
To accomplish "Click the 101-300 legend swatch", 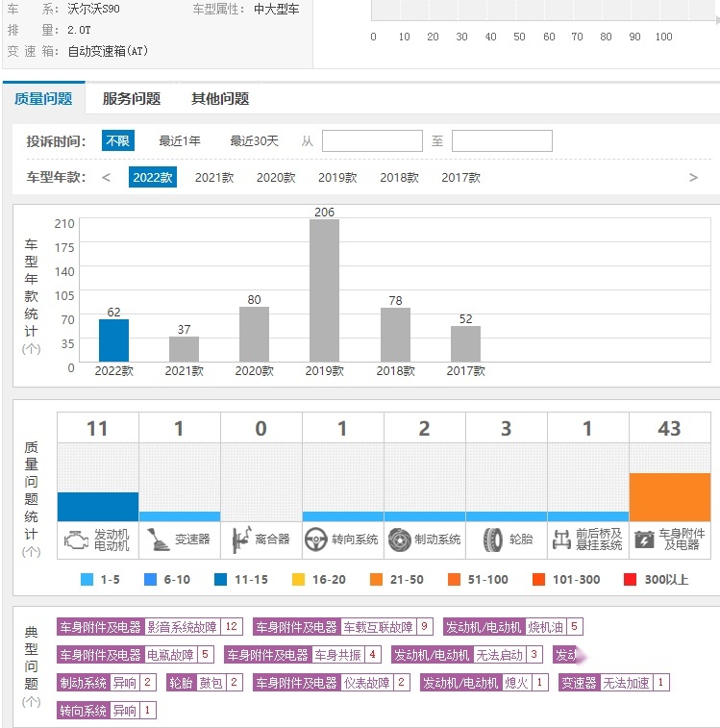I will point(538,580).
